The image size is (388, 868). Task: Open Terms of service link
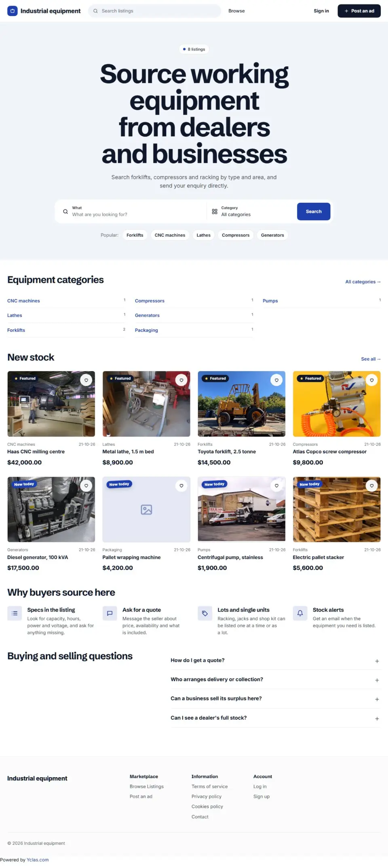coord(209,786)
